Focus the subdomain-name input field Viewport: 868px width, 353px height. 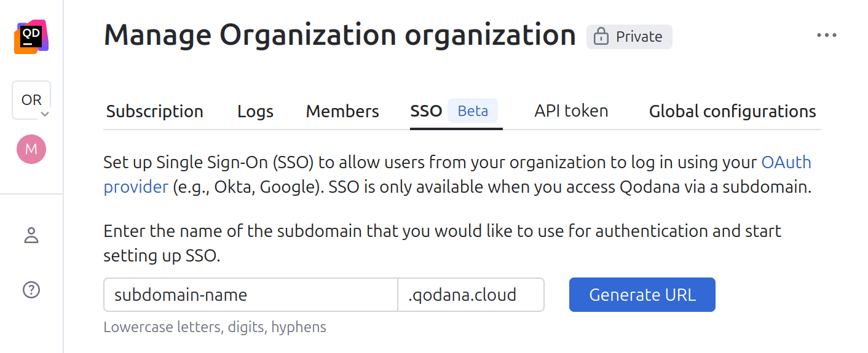pyautogui.click(x=251, y=295)
